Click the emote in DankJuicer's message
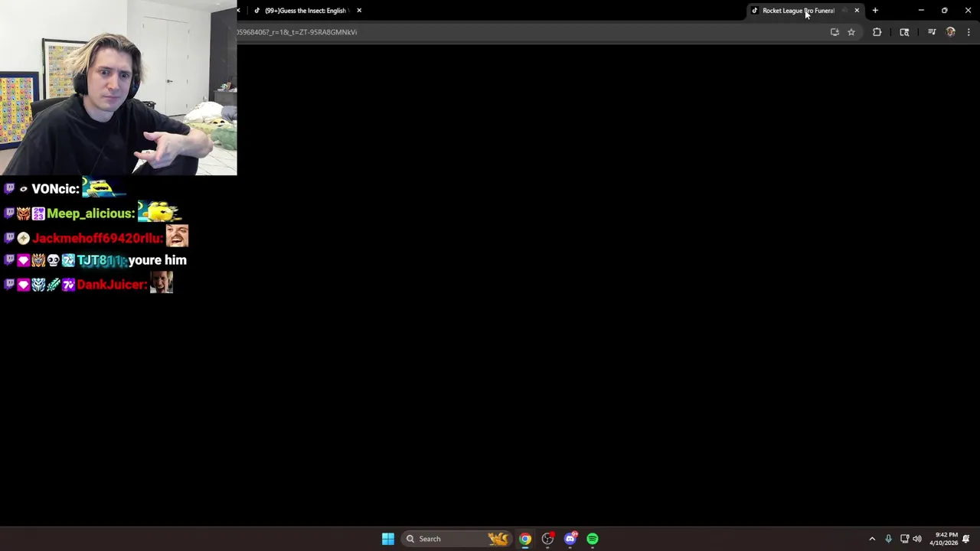The image size is (980, 551). [162, 282]
